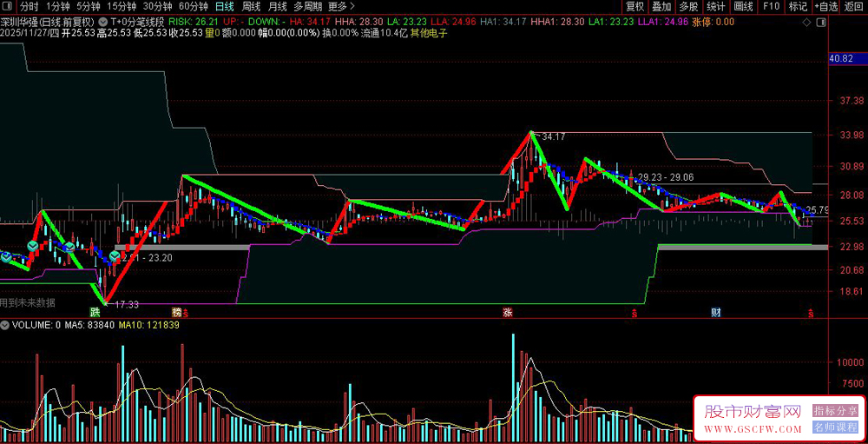Click the 张停: 0.00 indicator value
This screenshot has width=868, height=444.
[x=714, y=23]
